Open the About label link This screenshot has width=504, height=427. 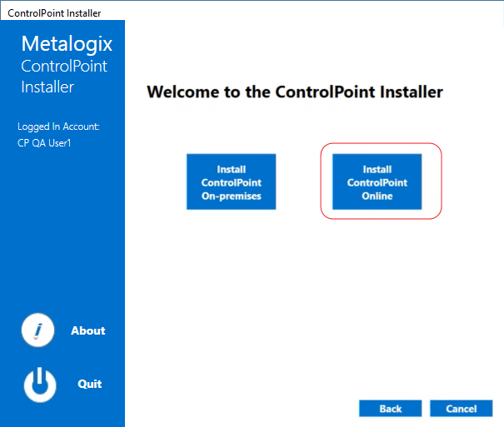click(x=87, y=330)
